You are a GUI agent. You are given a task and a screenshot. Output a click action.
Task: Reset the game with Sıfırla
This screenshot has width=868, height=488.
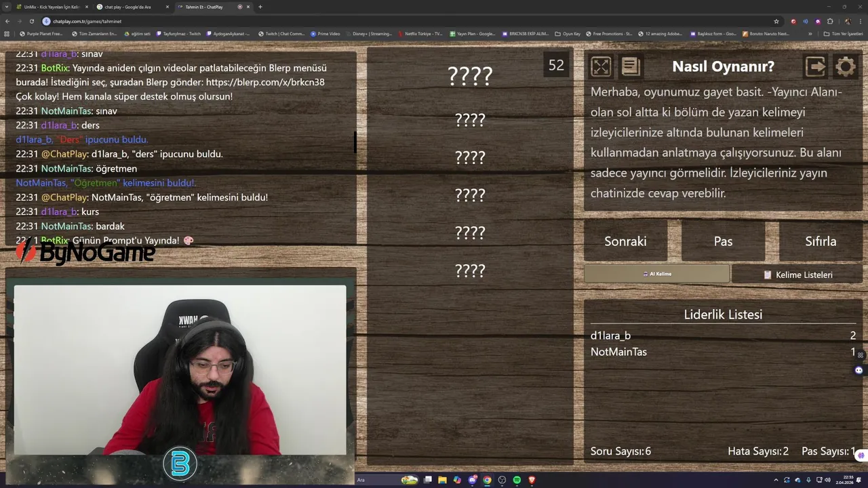[x=821, y=241]
